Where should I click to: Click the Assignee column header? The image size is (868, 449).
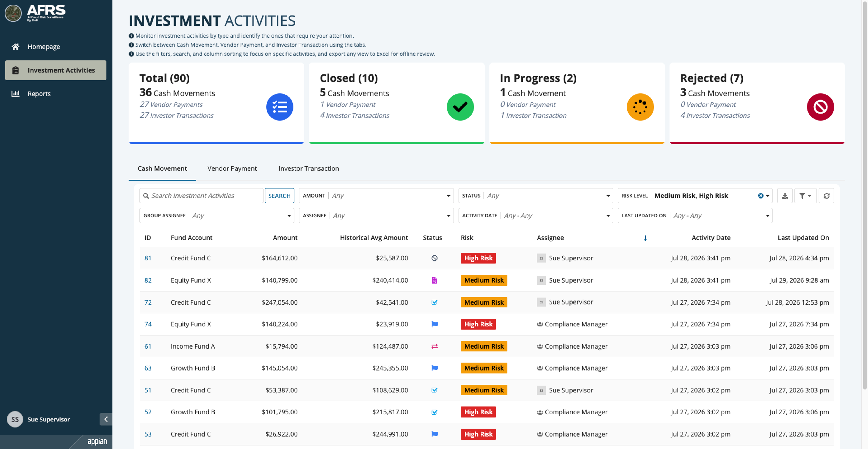(x=550, y=238)
